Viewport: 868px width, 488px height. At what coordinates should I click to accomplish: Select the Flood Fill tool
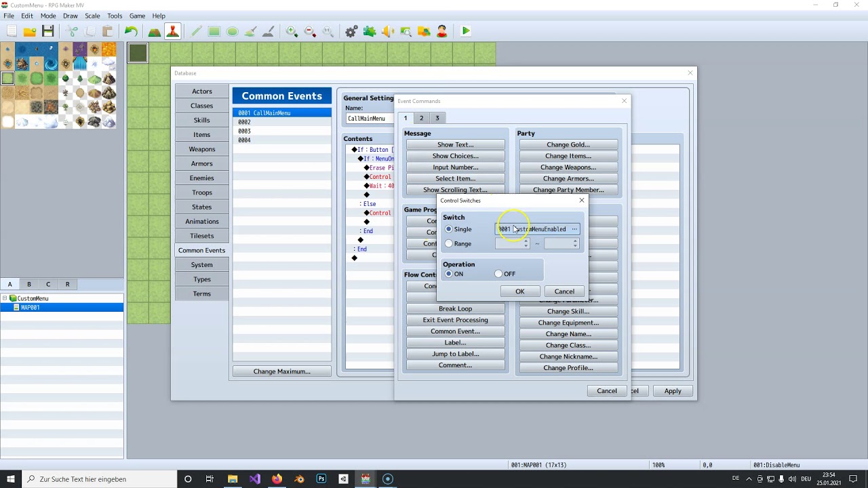tap(250, 31)
